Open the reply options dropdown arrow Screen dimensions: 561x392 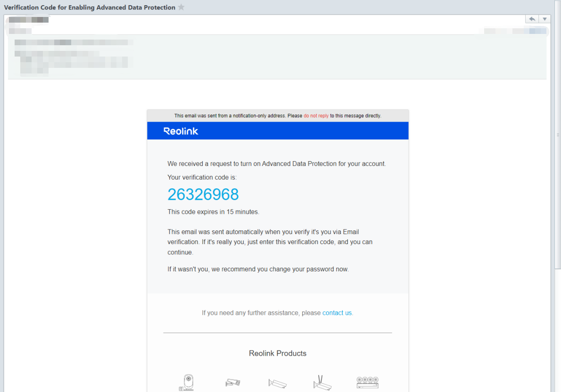(544, 19)
